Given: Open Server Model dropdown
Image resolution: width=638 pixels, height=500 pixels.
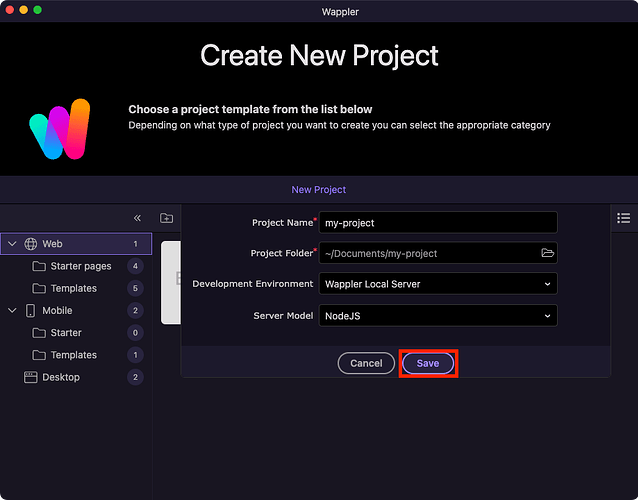Looking at the screenshot, I should [x=437, y=315].
